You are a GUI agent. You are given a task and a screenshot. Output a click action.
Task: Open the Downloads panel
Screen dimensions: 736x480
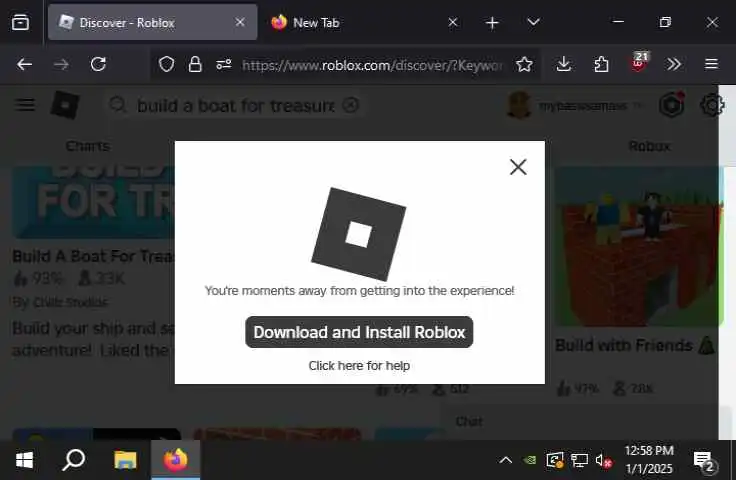[x=563, y=64]
